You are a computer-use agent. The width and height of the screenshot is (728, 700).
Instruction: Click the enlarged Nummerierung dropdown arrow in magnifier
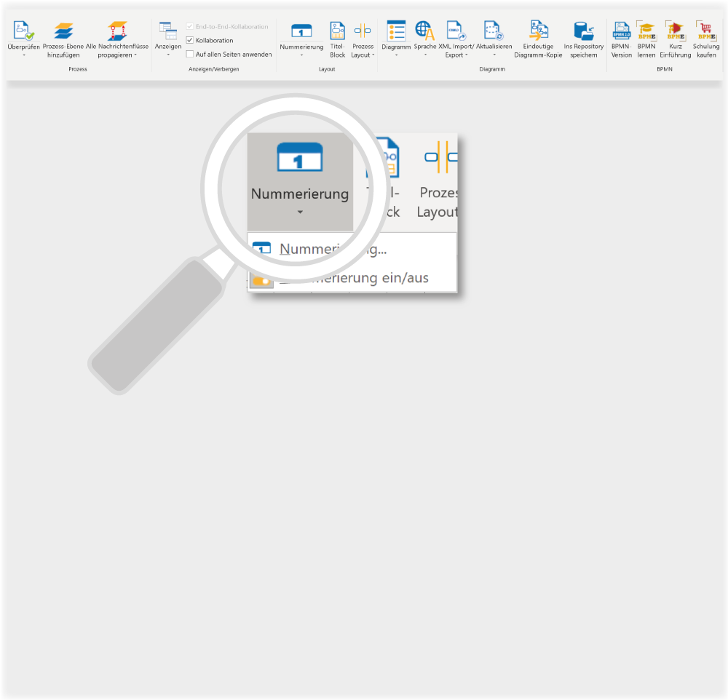click(300, 212)
